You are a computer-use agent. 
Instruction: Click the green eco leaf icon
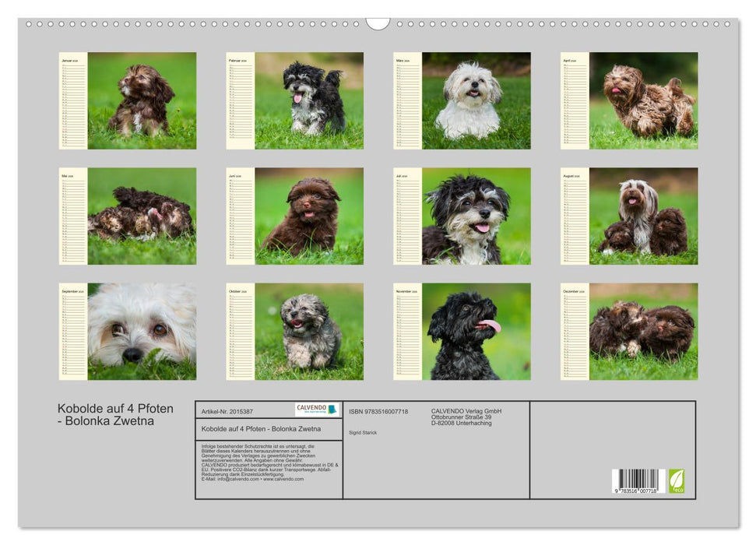coord(677,480)
